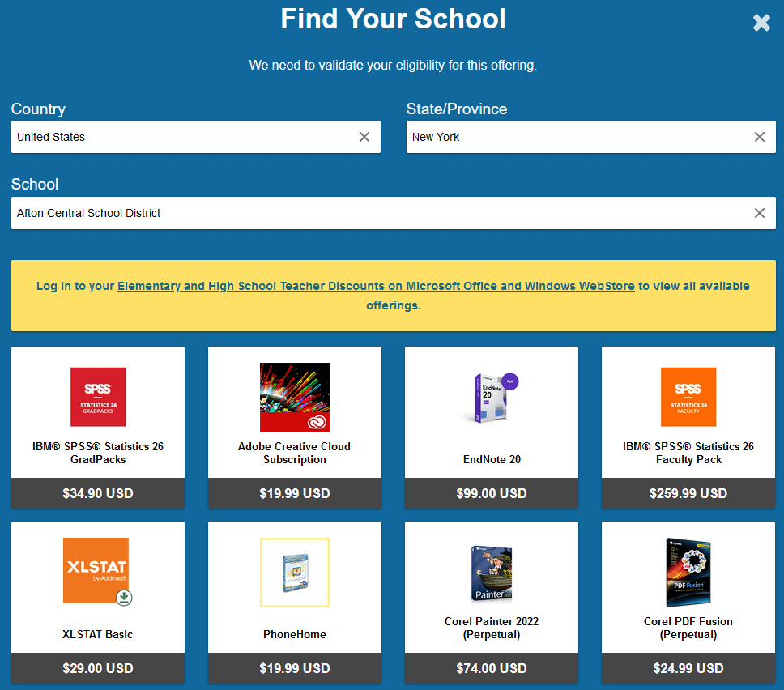
Task: Close the Find Your School dialog
Action: tap(761, 23)
